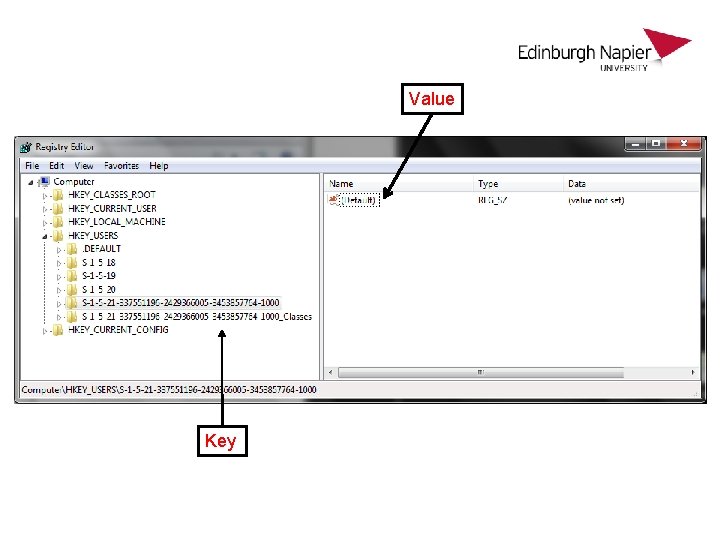
Task: Click the S-1-5-20 folder icon
Action: pos(72,290)
